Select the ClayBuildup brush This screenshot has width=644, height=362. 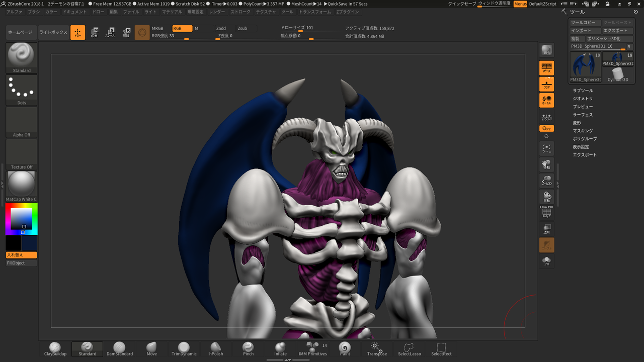tap(55, 348)
